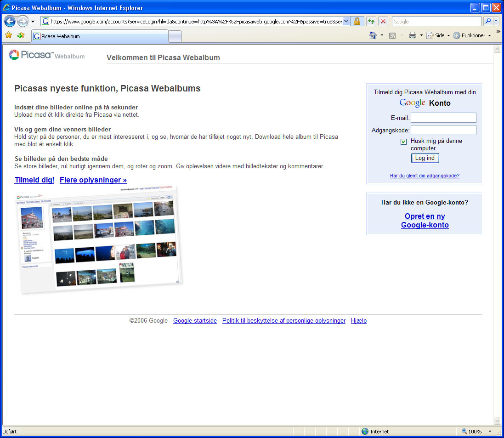The width and height of the screenshot is (504, 438).
Task: Click the security padlock icon
Action: (357, 22)
